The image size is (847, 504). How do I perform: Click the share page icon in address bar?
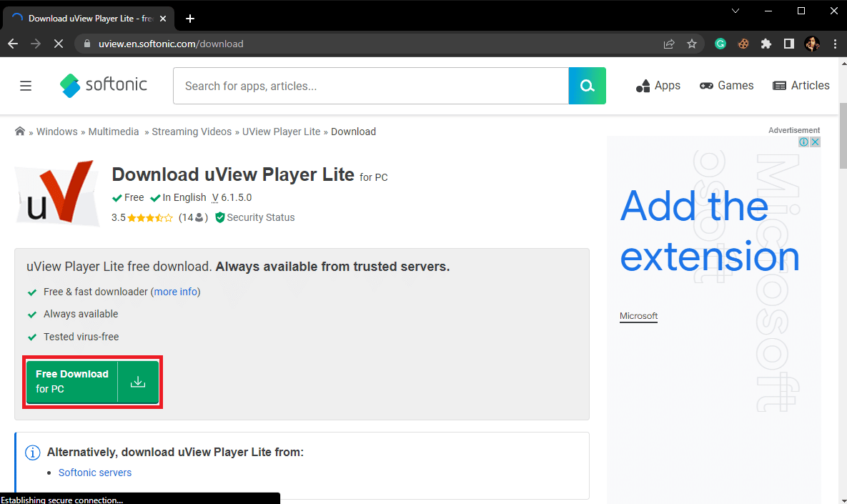(669, 44)
